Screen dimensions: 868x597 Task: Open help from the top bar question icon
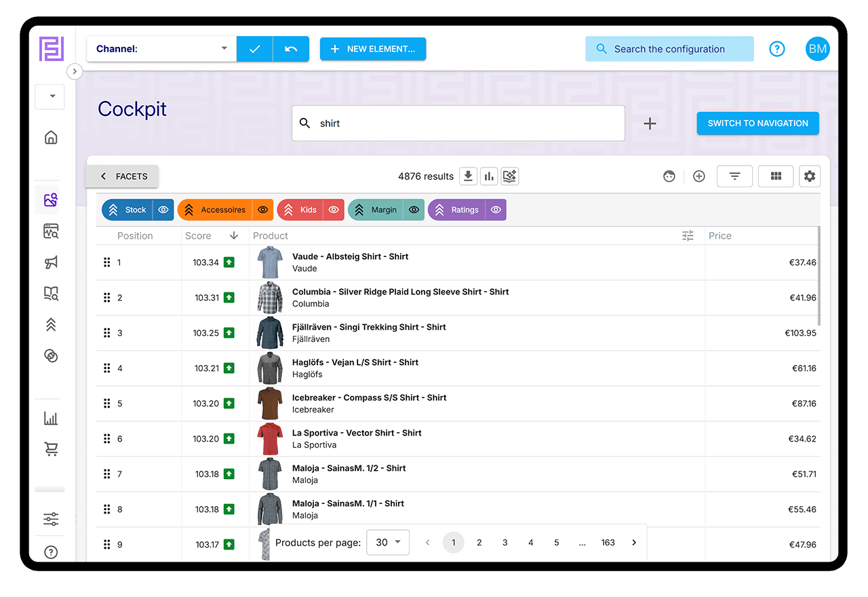tap(777, 49)
